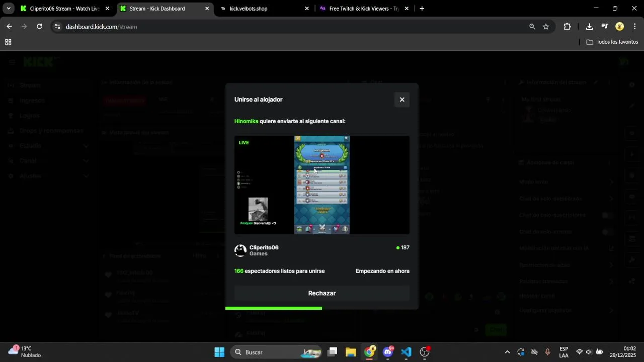644x362 pixels.
Task: Click the taskbar Buscar search box
Action: [x=276, y=352]
